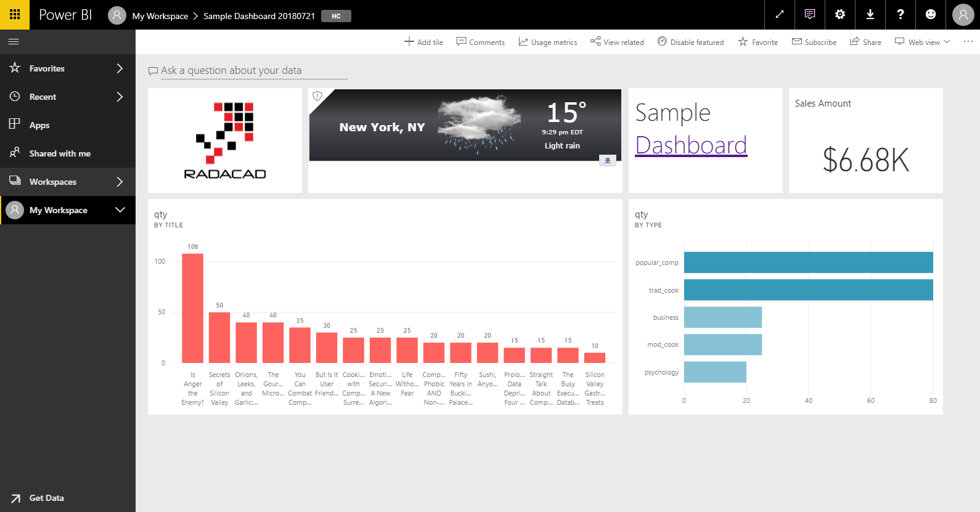Open the app launcher waffle icon
This screenshot has width=980, height=512.
pos(15,15)
